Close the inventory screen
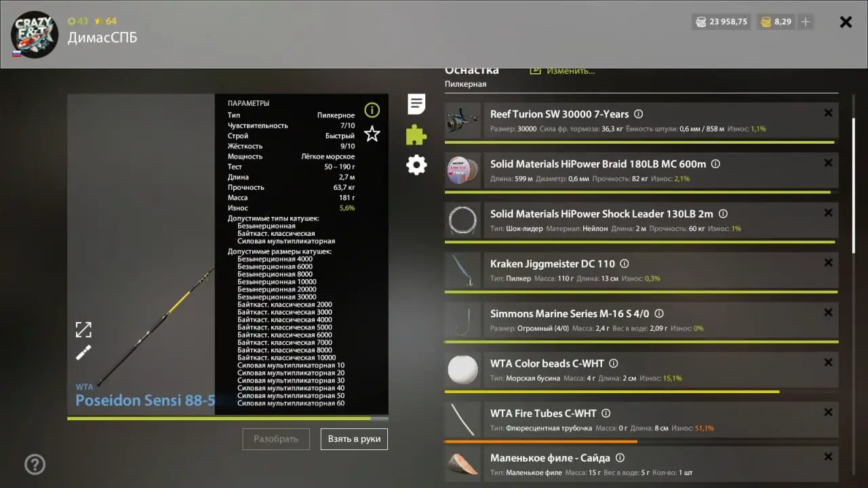Image resolution: width=868 pixels, height=488 pixels. [846, 22]
